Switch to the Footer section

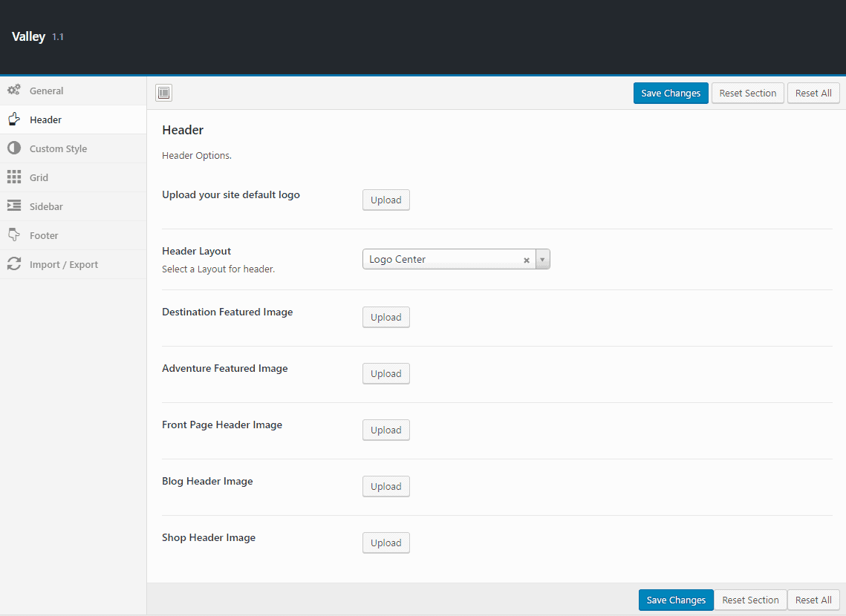(x=42, y=235)
